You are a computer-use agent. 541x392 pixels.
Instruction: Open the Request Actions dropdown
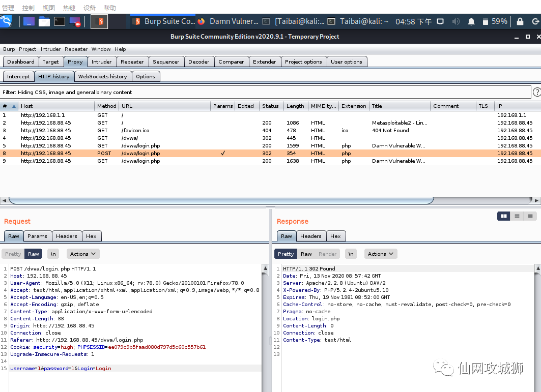(x=82, y=254)
